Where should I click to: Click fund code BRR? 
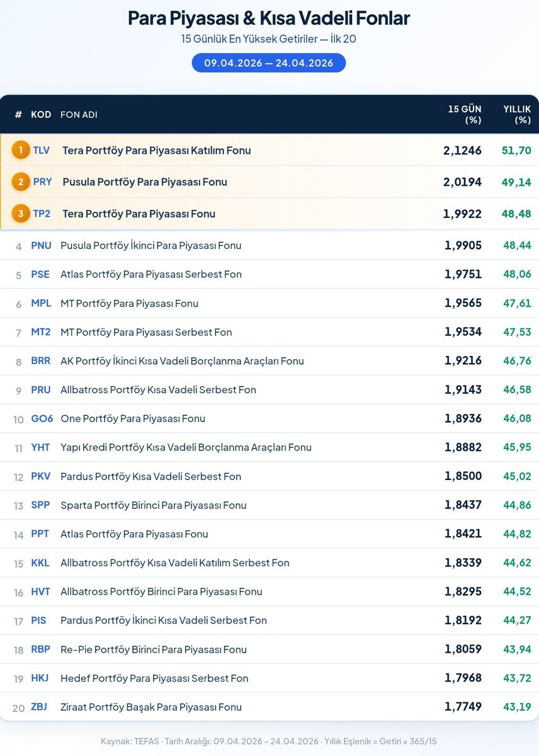tap(41, 361)
